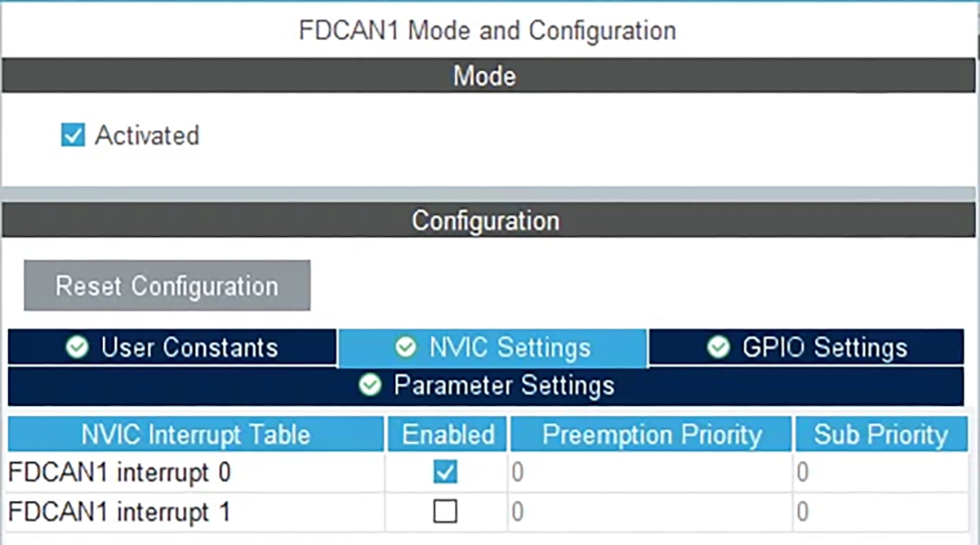Click green check icon on NVIC Settings tab

pyautogui.click(x=406, y=348)
